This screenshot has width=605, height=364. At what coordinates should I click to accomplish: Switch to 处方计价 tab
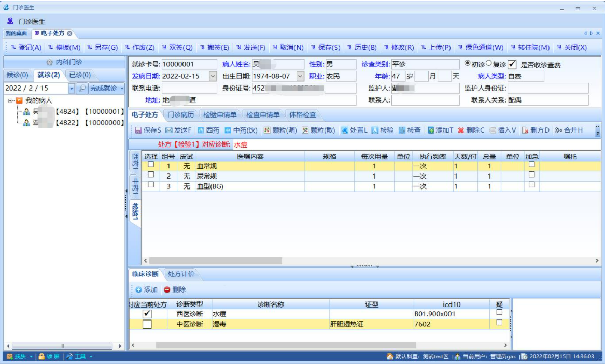coord(181,274)
